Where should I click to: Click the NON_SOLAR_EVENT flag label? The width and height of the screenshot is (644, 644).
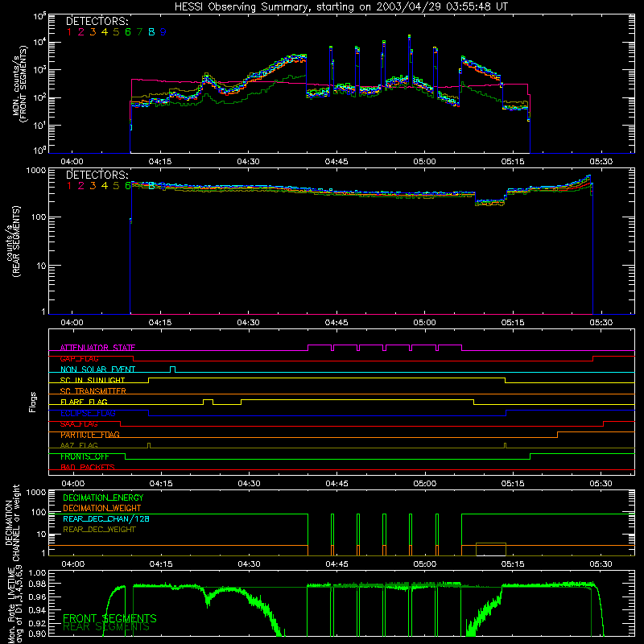(97, 369)
